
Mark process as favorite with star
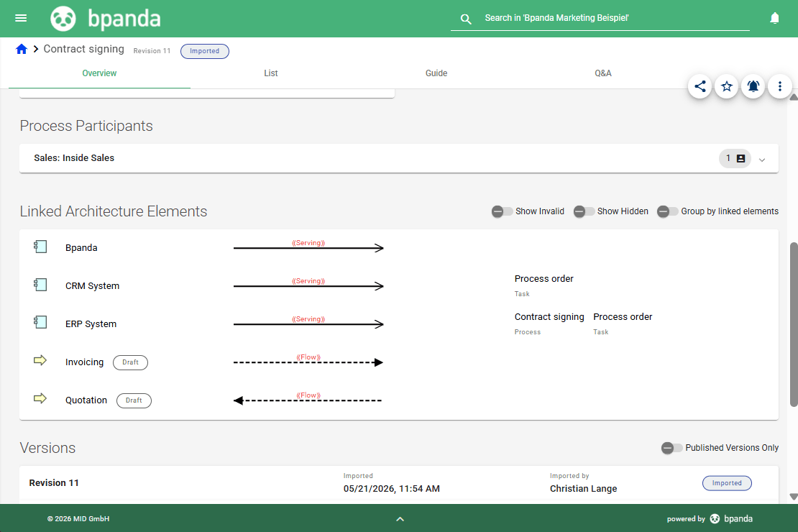[726, 86]
